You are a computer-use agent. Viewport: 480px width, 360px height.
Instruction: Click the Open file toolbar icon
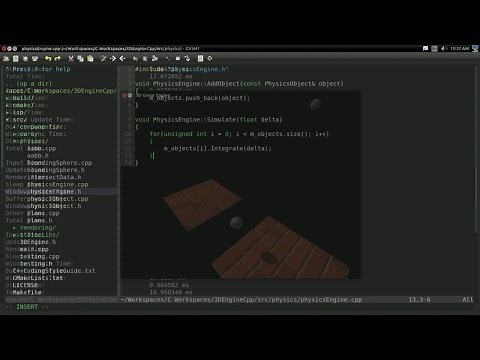(x=6, y=59)
